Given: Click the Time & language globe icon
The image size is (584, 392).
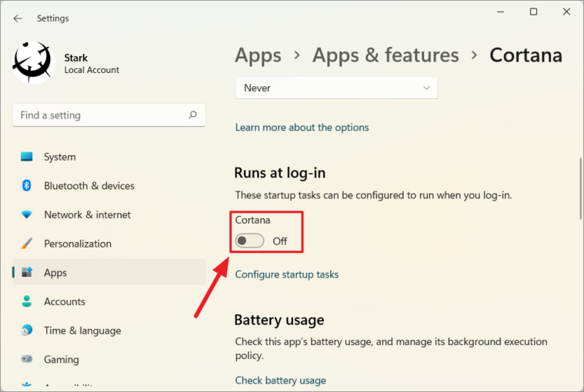Looking at the screenshot, I should [27, 331].
